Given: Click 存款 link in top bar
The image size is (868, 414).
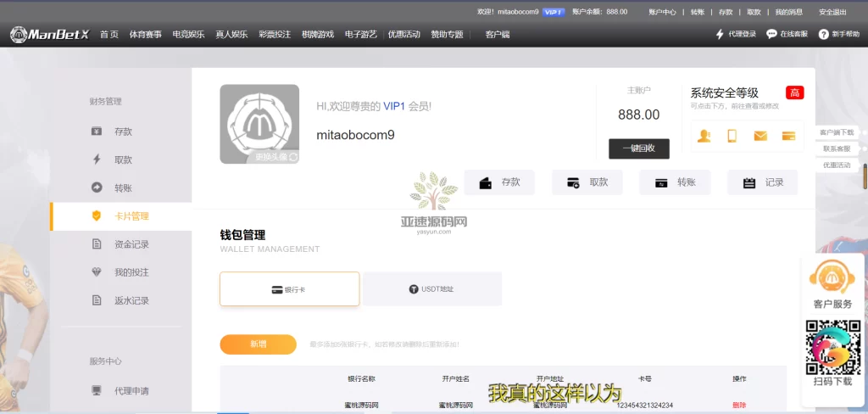Looking at the screenshot, I should [x=726, y=12].
